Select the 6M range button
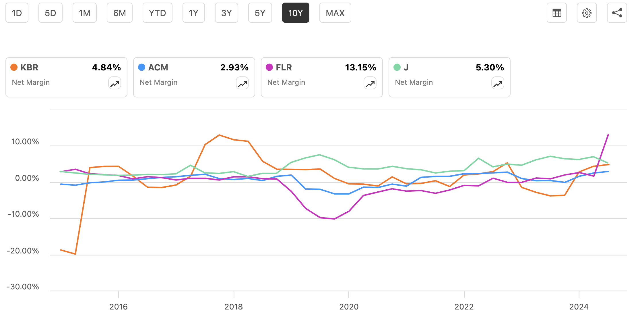The width and height of the screenshot is (644, 323). pyautogui.click(x=120, y=13)
